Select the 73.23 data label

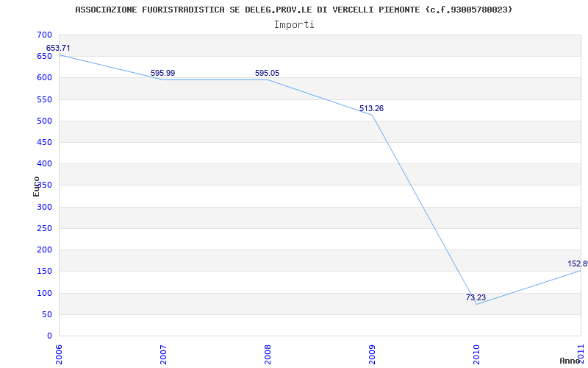tap(476, 297)
